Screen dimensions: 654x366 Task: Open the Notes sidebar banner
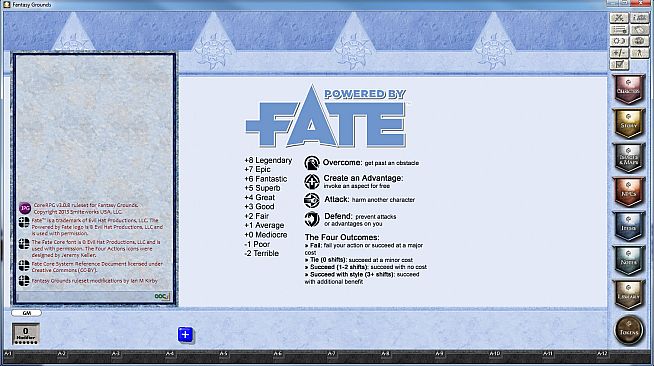click(x=629, y=261)
